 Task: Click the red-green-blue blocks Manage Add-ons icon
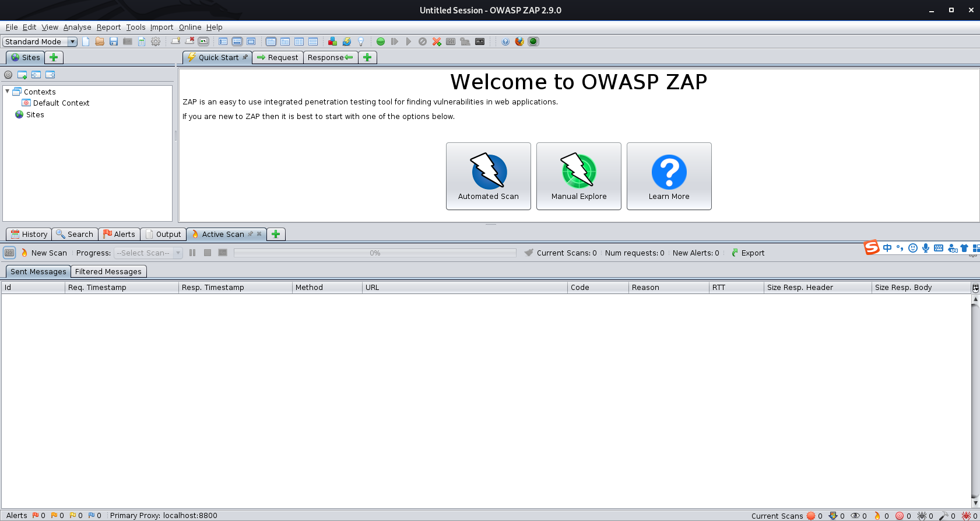coord(332,41)
